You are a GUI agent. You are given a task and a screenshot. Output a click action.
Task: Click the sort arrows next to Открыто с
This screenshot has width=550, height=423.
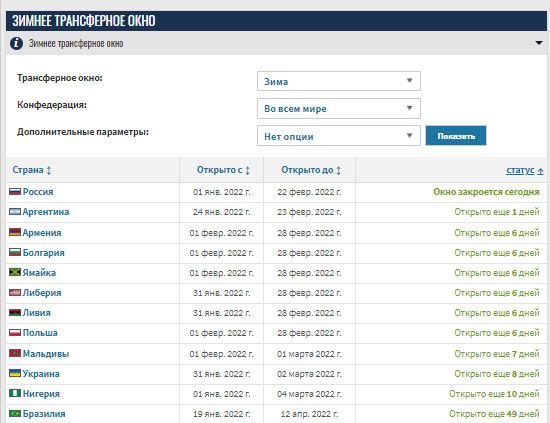(247, 170)
